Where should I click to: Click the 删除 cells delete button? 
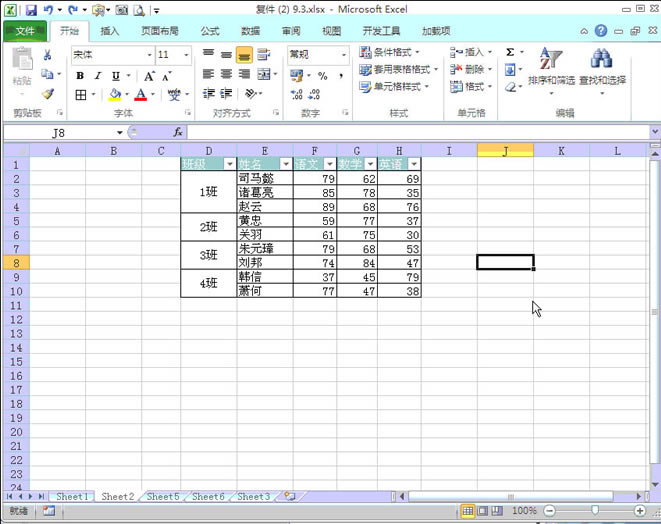point(471,69)
